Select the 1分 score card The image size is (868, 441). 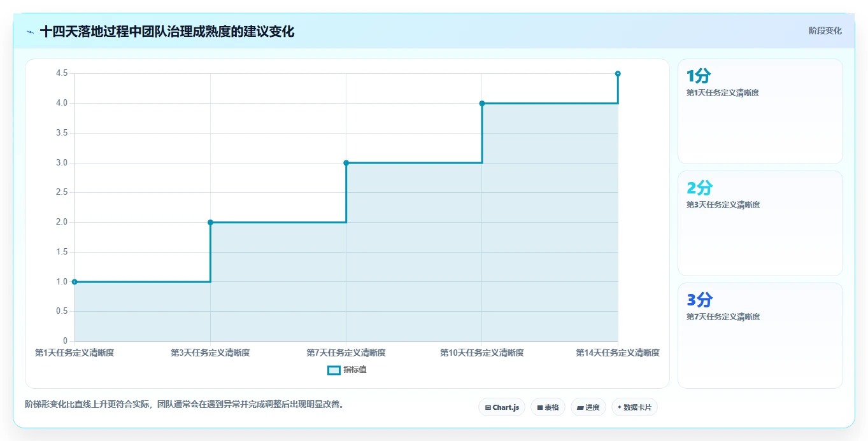coord(760,111)
